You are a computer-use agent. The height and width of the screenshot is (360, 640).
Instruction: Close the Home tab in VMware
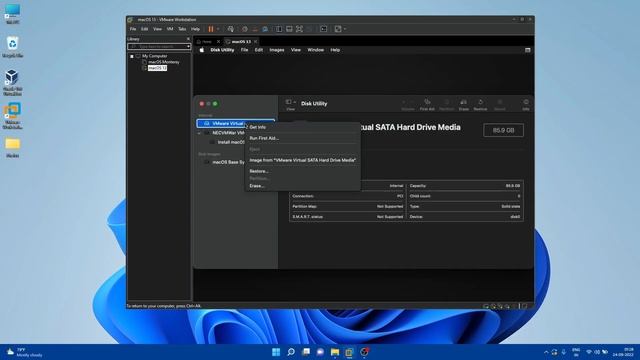pyautogui.click(x=218, y=42)
